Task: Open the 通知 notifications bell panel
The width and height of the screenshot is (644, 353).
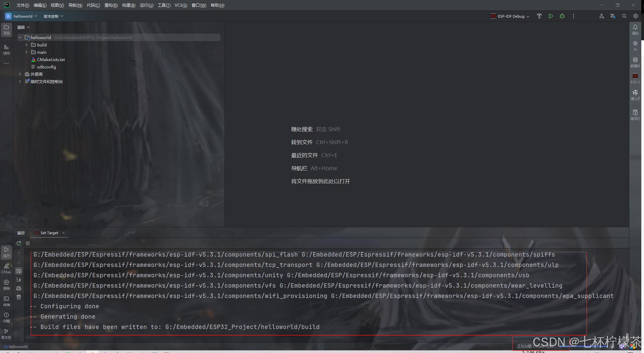Action: (x=635, y=30)
